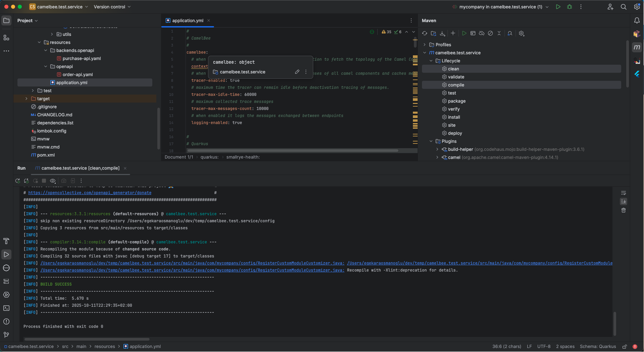644x352 pixels.
Task: Run a Maven goal via the green play icon
Action: pos(464,33)
